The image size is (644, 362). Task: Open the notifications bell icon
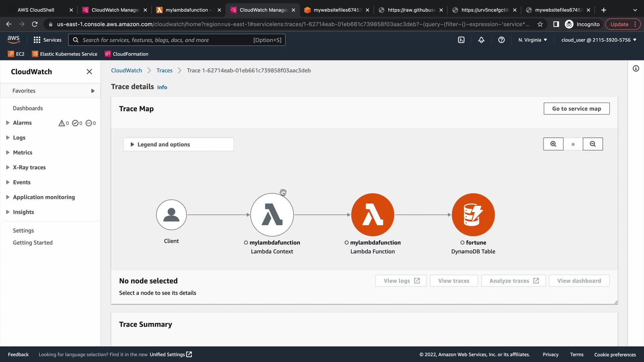[481, 40]
